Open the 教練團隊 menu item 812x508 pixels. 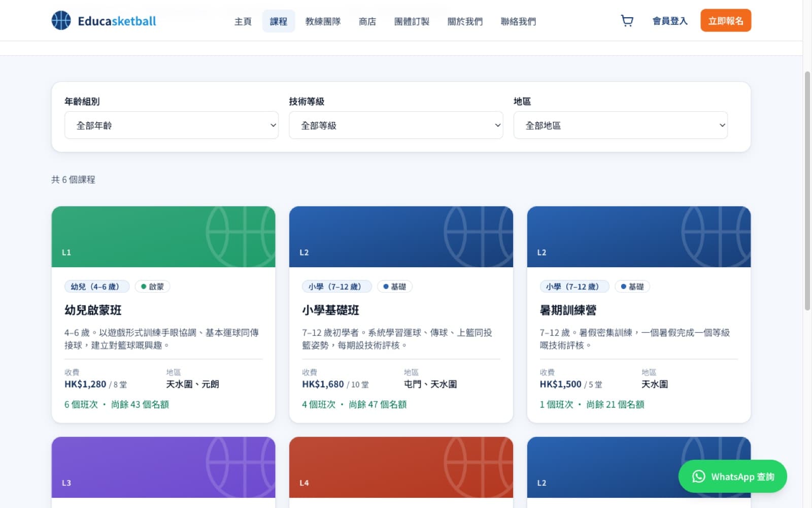[323, 21]
